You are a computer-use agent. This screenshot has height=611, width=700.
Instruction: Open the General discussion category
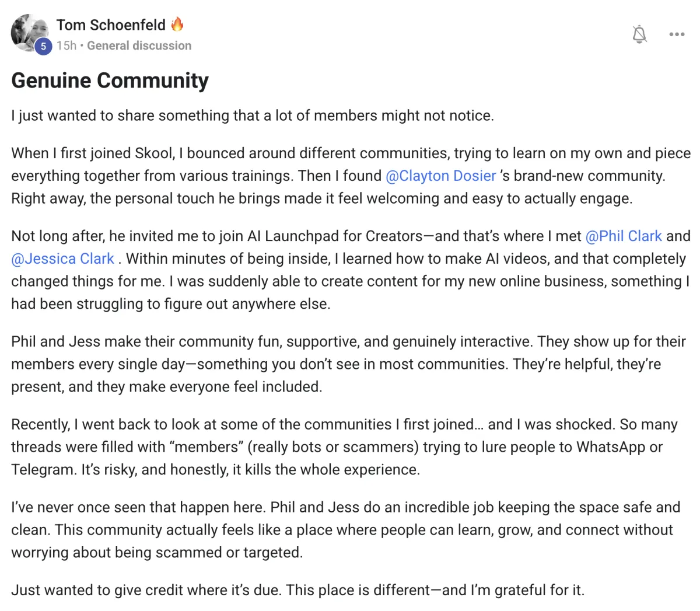139,46
